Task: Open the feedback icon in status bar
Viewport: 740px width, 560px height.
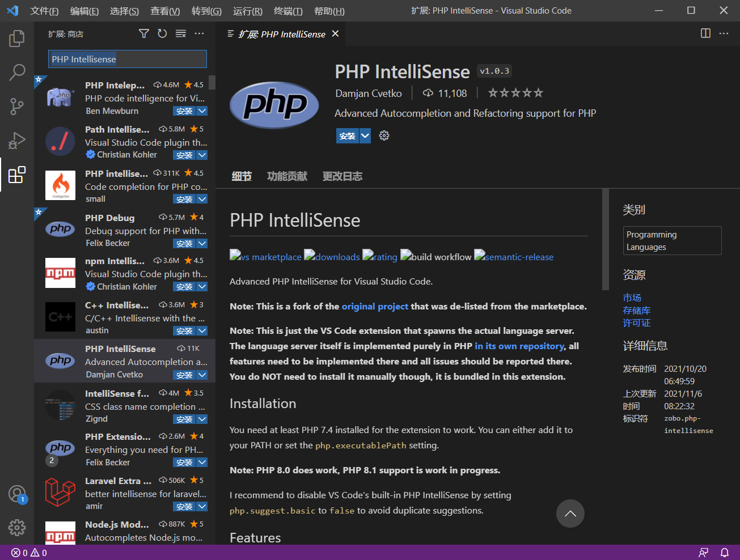Action: click(x=704, y=553)
